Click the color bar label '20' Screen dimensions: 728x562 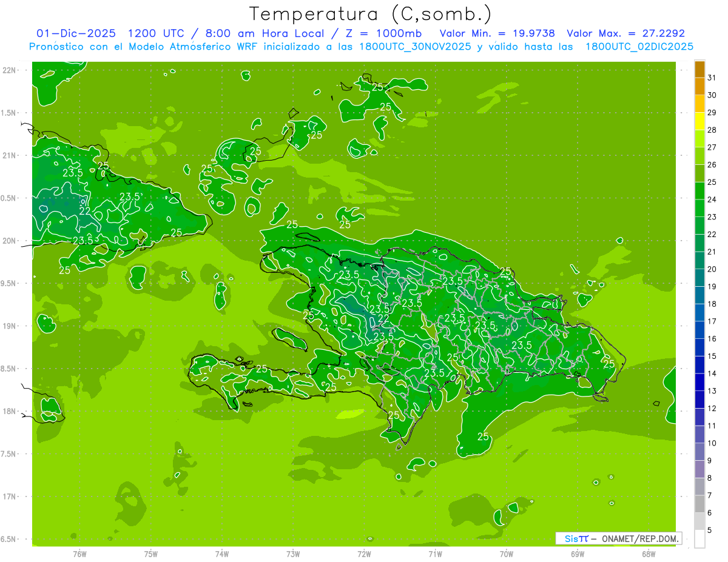click(x=712, y=269)
